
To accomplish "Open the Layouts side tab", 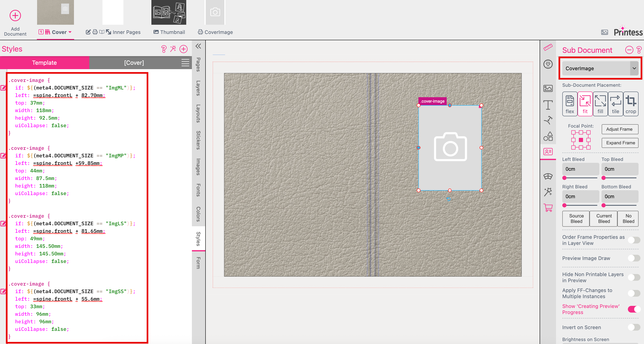I will (198, 114).
